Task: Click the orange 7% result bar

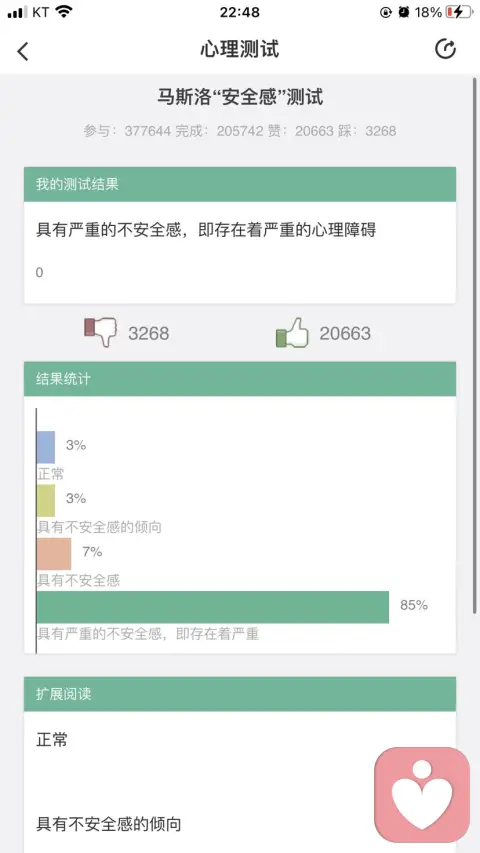Action: click(54, 554)
